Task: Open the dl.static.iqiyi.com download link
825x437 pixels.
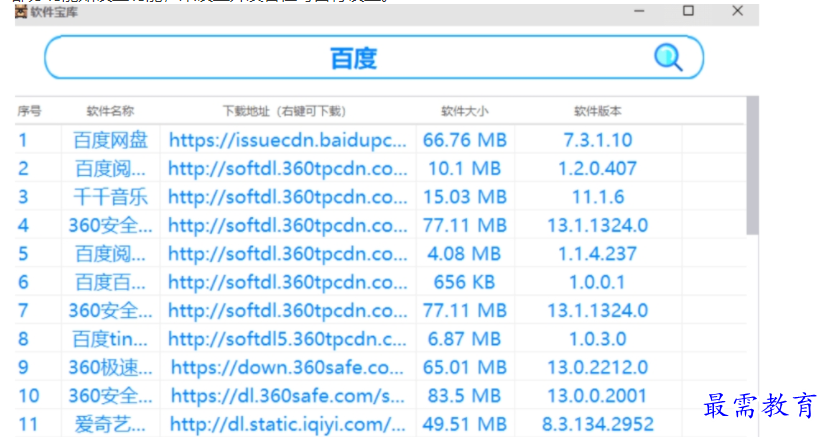Action: 287,424
